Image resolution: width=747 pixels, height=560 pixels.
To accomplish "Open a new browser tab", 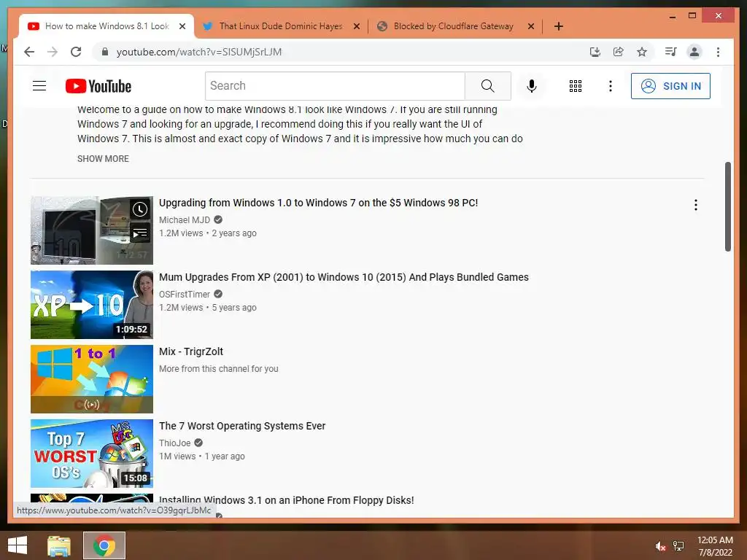I will [x=558, y=26].
